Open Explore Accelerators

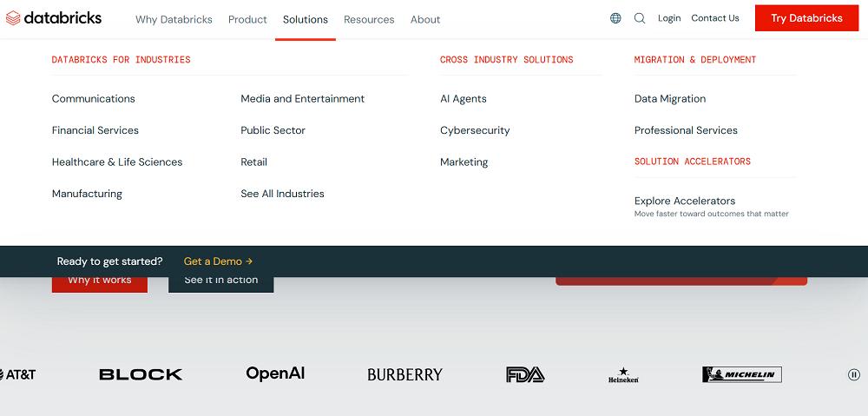[x=685, y=201]
